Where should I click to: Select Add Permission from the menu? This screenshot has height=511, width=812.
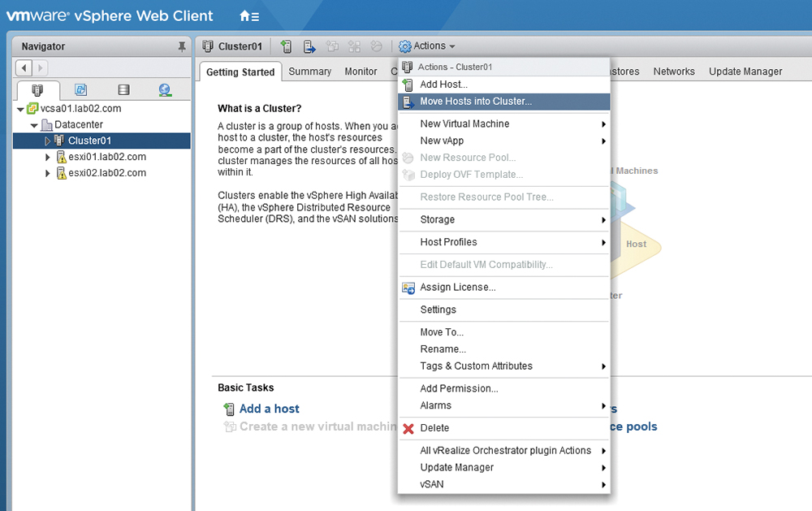pyautogui.click(x=504, y=388)
